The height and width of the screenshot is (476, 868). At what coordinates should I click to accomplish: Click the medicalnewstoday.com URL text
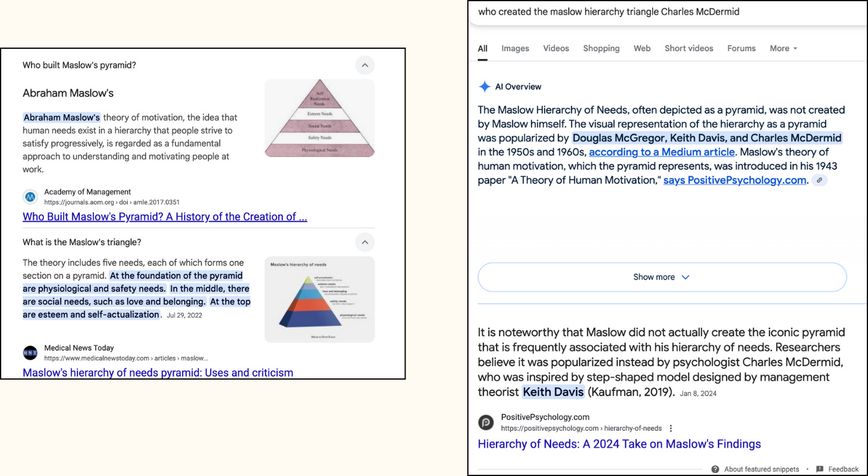coord(126,358)
